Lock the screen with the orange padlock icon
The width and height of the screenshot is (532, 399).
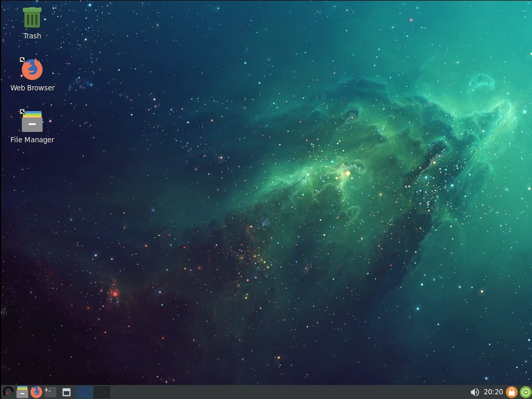pyautogui.click(x=512, y=392)
